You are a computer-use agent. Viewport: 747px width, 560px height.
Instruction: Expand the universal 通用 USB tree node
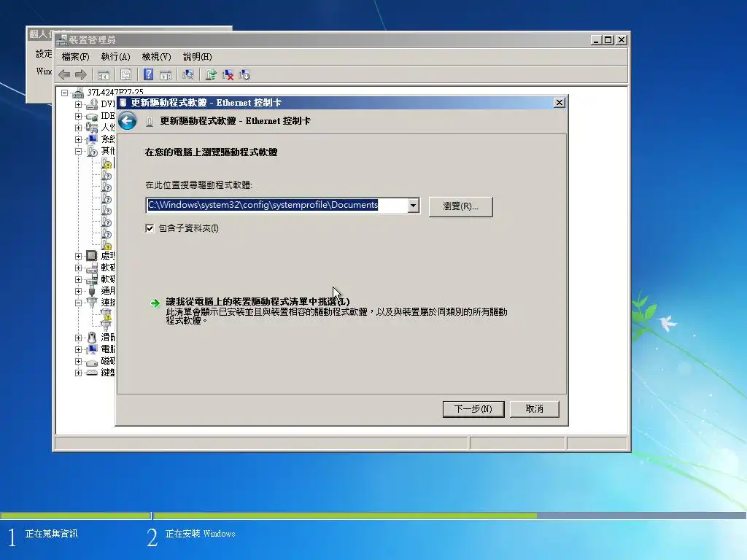pos(79,291)
